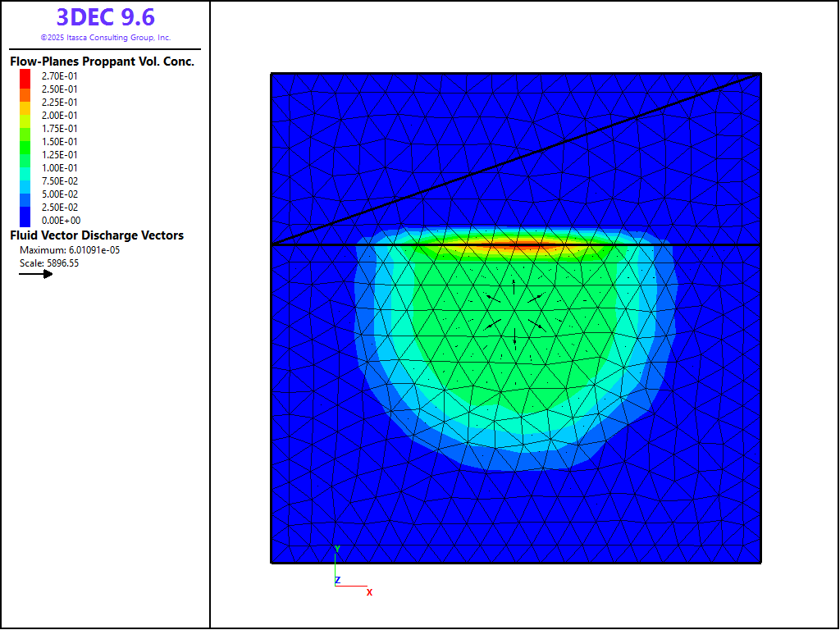
Task: Click the green Y axis of the triad
Action: [x=336, y=563]
